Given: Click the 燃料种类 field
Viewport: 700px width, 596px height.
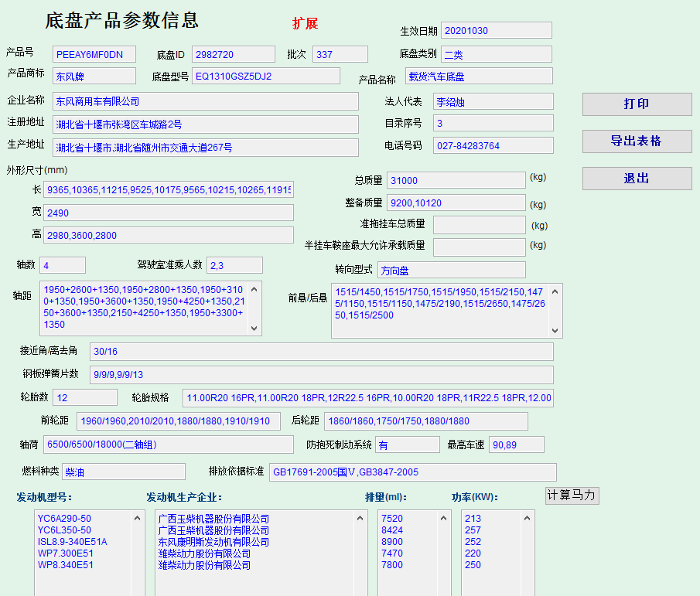Looking at the screenshot, I should click(x=124, y=472).
